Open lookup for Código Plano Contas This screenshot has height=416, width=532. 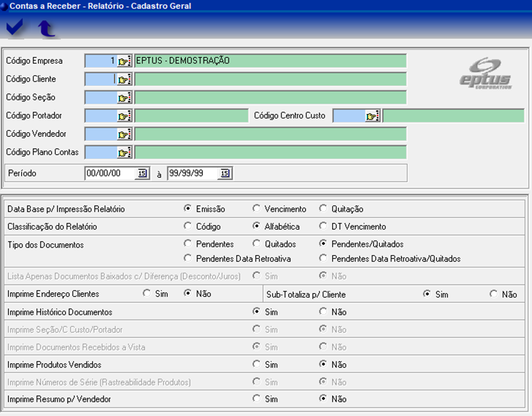tap(124, 152)
